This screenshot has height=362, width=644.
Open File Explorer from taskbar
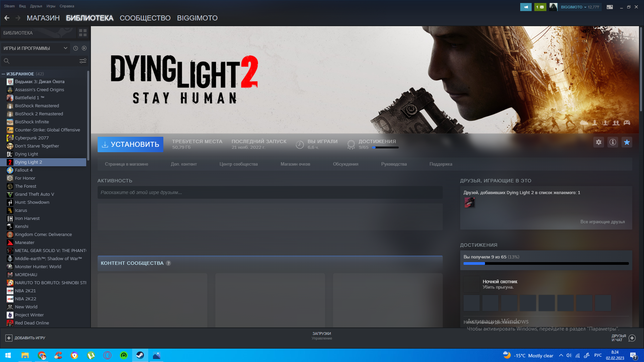coord(25,355)
